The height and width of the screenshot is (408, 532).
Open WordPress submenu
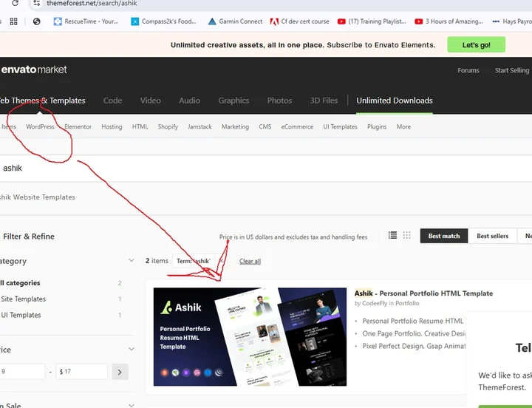pos(40,126)
